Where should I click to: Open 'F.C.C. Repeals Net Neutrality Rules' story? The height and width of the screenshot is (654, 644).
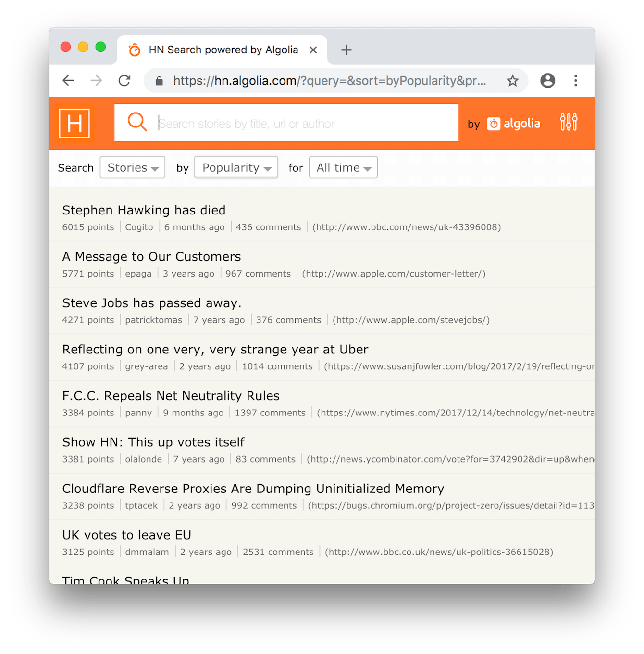coord(171,396)
